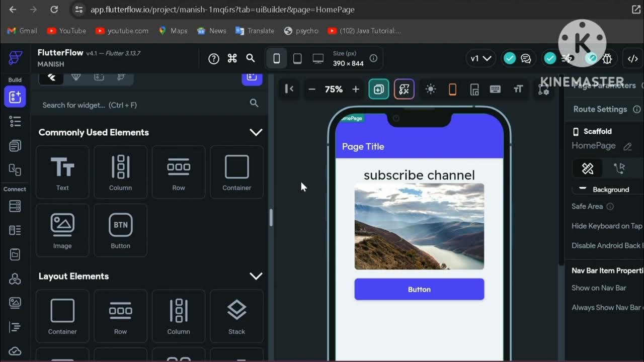
Task: Click Safe Area info icon
Action: pos(610,206)
